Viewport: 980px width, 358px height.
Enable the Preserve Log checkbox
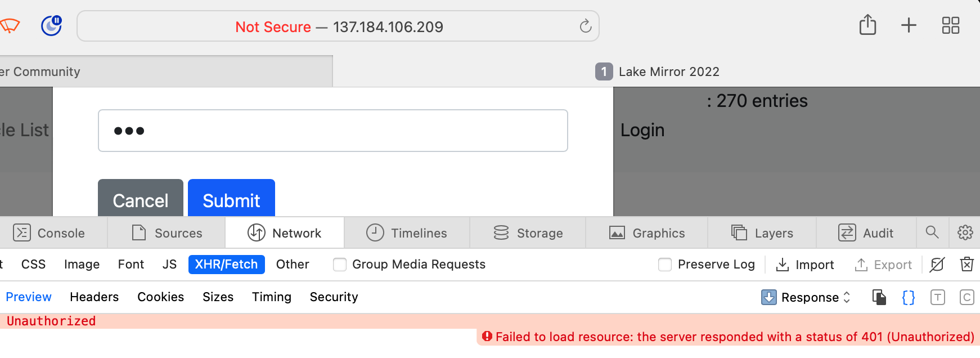coord(665,265)
